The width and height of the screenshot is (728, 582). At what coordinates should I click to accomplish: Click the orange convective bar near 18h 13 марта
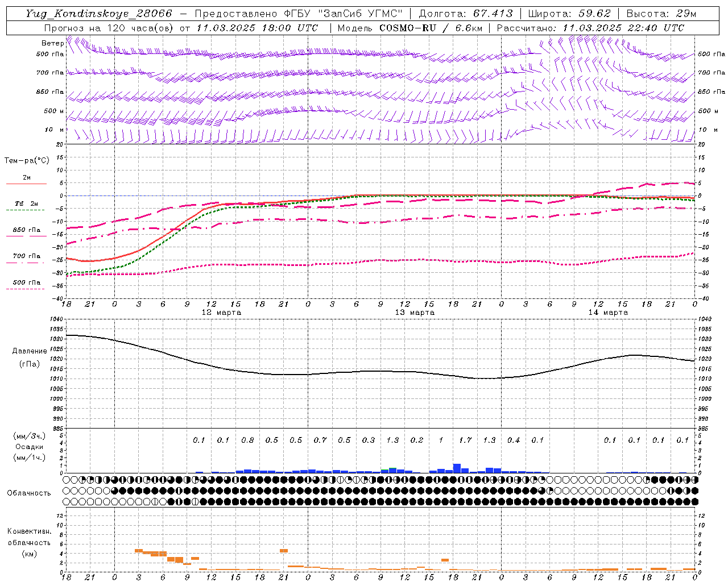pos(445,560)
